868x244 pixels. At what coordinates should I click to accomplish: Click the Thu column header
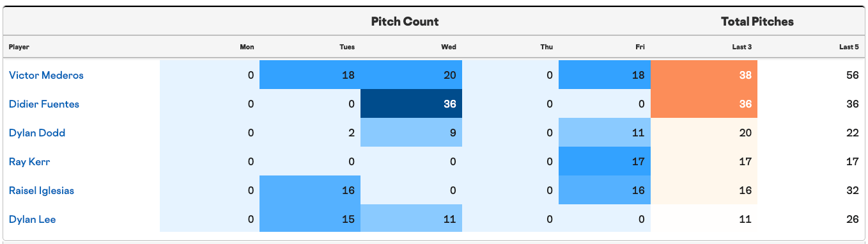pos(546,47)
